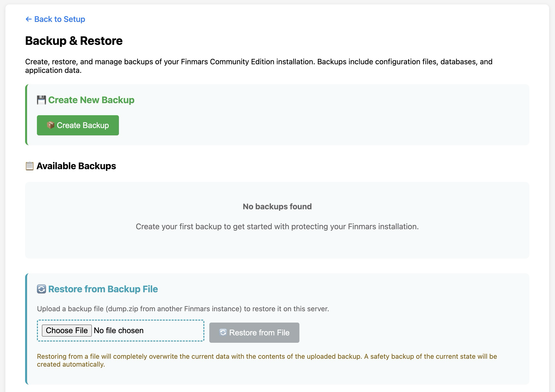Click the package box icon in Create Backup
The image size is (555, 392).
pyautogui.click(x=50, y=125)
